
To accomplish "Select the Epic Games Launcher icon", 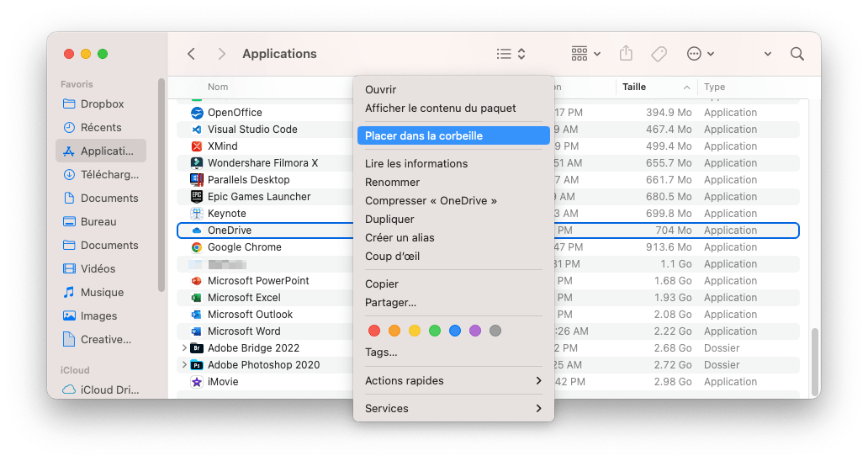I will [197, 197].
